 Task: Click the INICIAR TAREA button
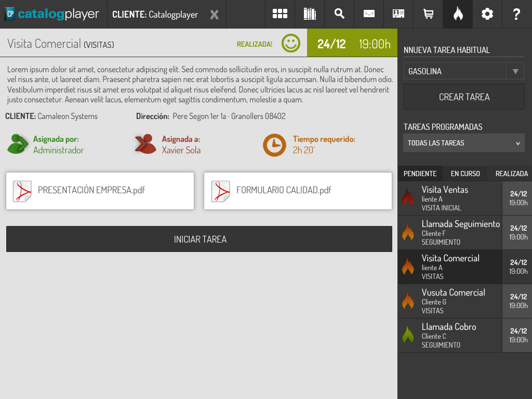(199, 239)
